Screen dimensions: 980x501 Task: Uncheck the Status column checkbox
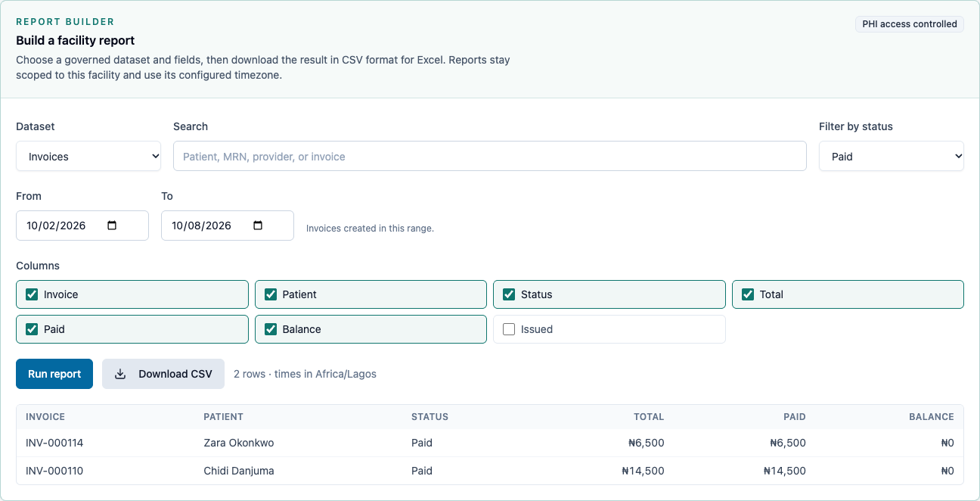pyautogui.click(x=509, y=294)
